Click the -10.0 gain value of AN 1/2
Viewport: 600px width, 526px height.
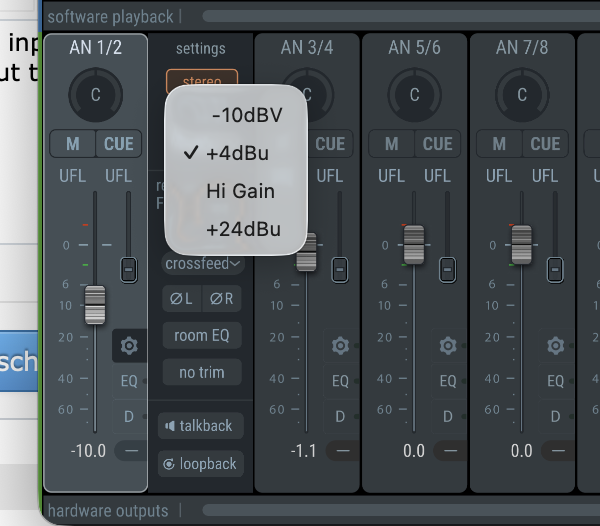click(88, 451)
